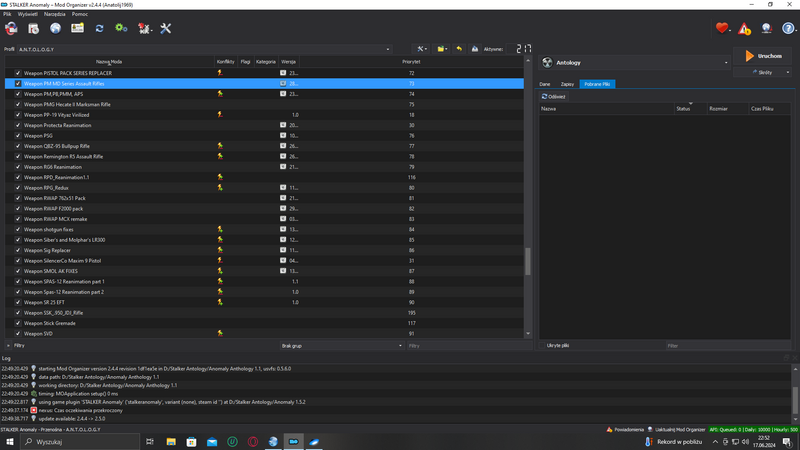Click the green gears executables icon
This screenshot has height=450, width=800.
point(121,28)
